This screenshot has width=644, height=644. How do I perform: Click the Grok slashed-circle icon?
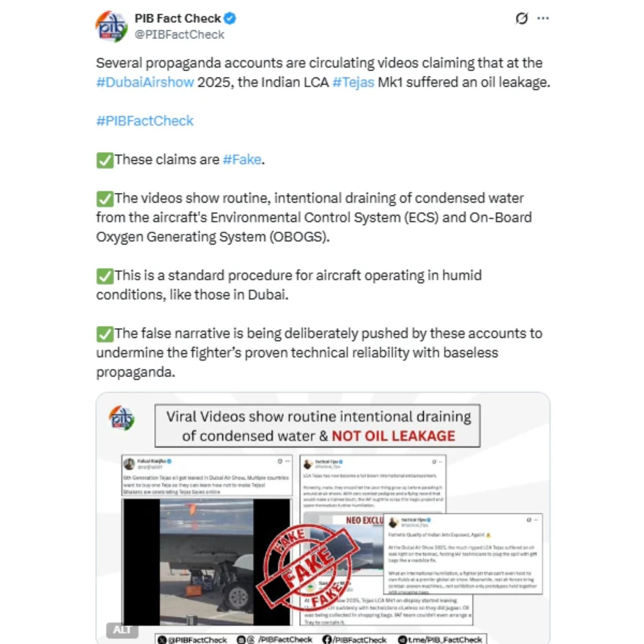pos(522,19)
